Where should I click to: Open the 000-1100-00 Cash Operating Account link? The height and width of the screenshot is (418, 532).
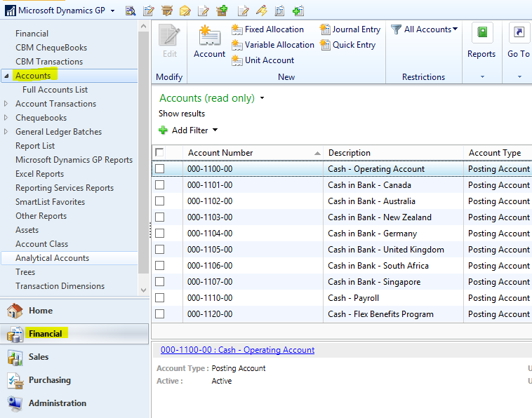[x=237, y=350]
